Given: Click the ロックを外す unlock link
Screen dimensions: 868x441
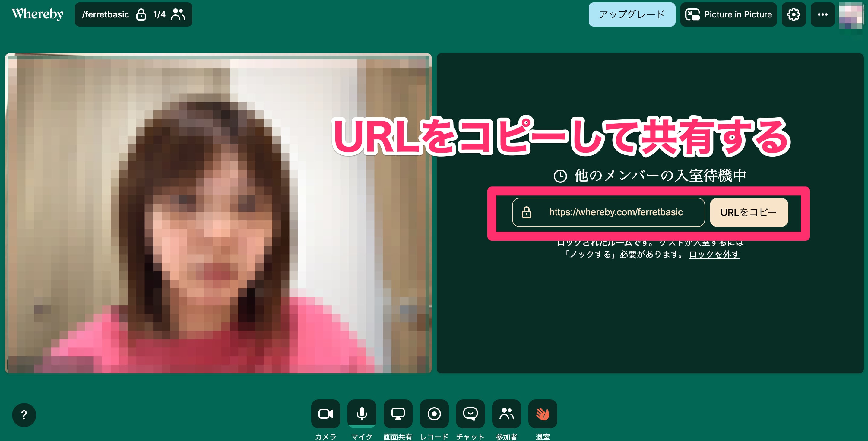Looking at the screenshot, I should coord(714,254).
